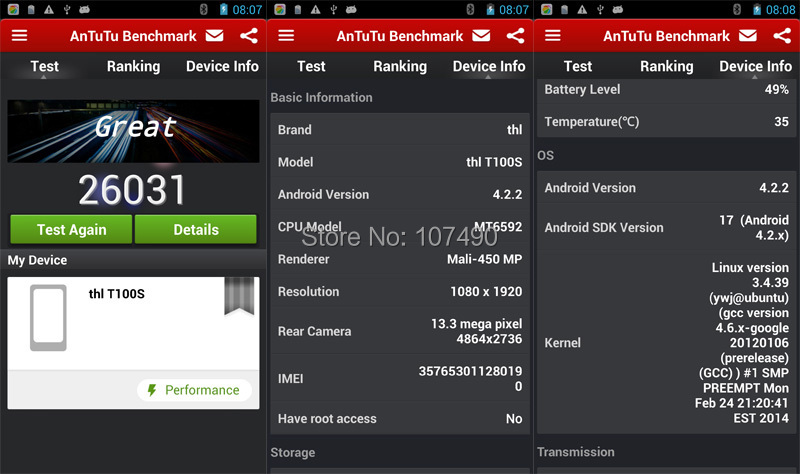Tap phone device icon in My Device card
This screenshot has width=800, height=474.
(48, 317)
